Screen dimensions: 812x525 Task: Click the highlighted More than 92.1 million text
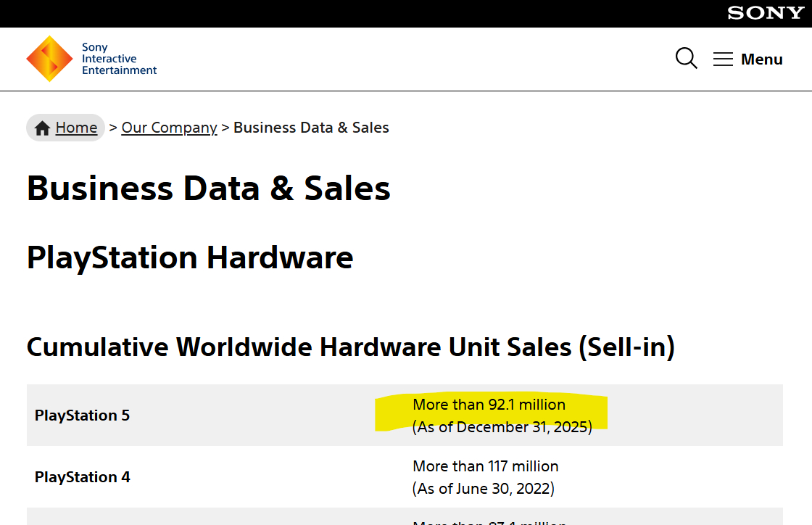pos(489,405)
